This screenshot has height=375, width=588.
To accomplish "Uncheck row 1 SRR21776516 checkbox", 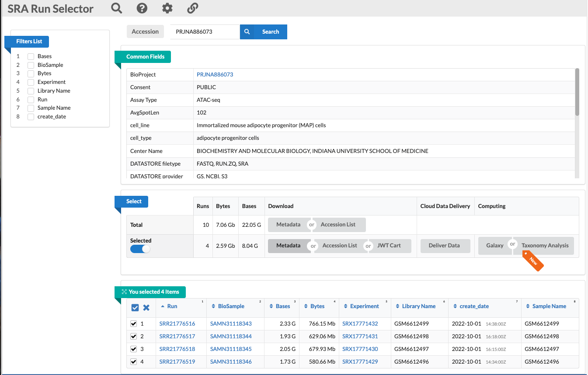I will pyautogui.click(x=134, y=324).
